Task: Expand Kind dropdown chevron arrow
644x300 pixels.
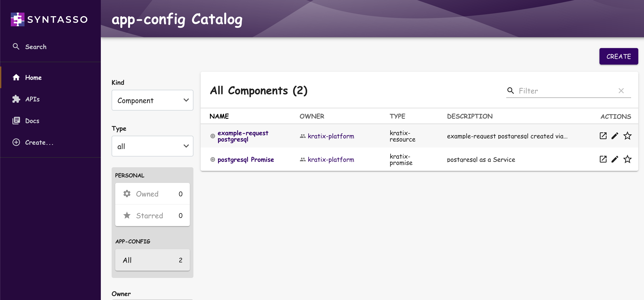Action: click(x=186, y=100)
